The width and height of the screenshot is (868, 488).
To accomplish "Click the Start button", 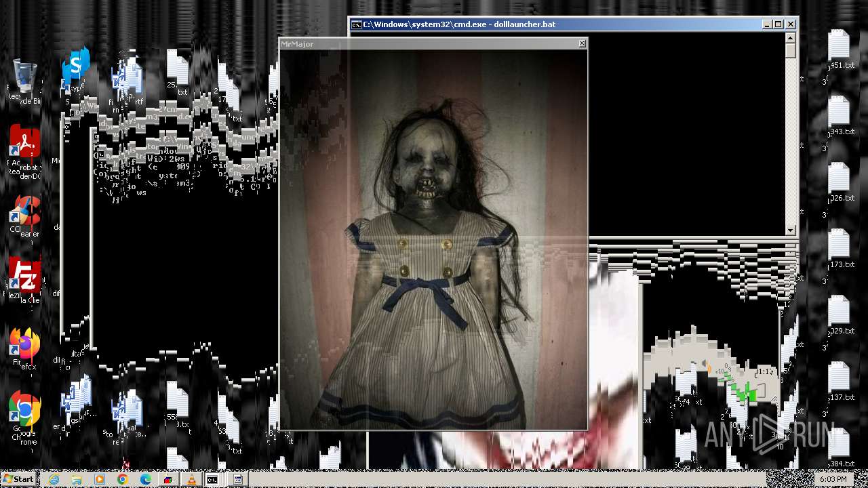I will pyautogui.click(x=18, y=479).
